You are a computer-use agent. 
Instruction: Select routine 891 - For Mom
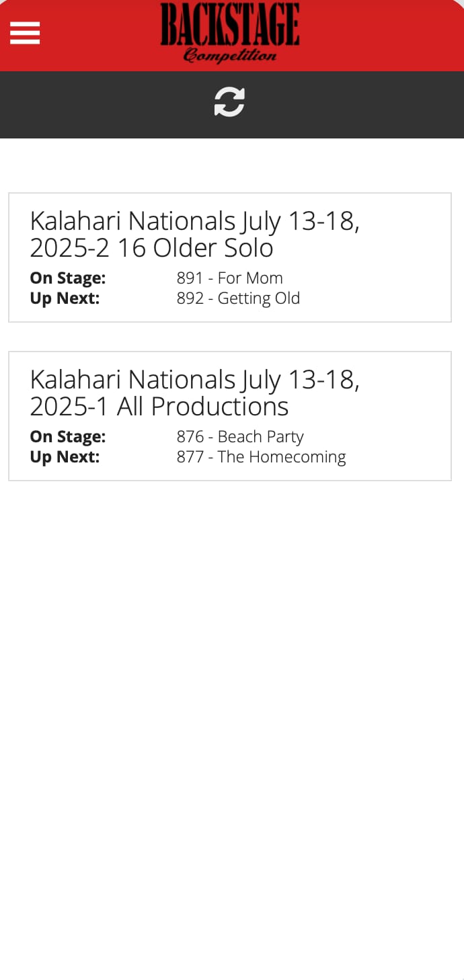pyautogui.click(x=229, y=278)
